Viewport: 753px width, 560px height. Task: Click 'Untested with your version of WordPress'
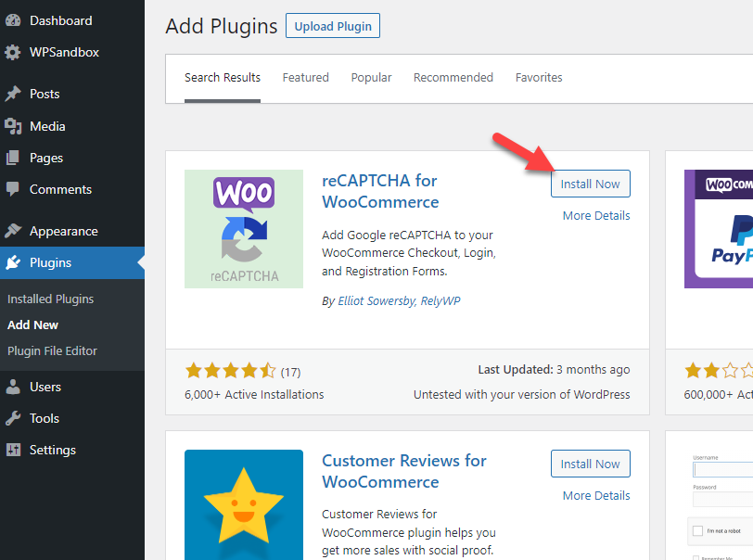(x=521, y=395)
